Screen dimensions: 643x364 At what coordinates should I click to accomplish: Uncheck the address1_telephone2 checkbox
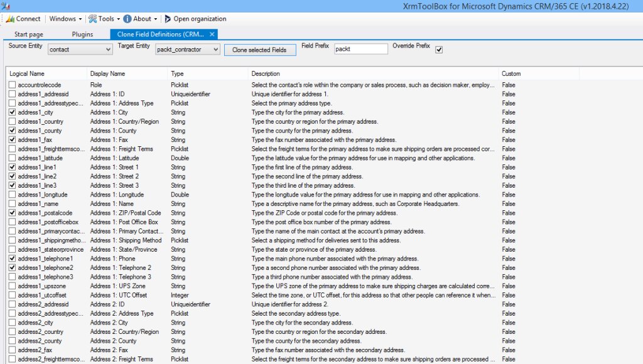click(x=12, y=268)
